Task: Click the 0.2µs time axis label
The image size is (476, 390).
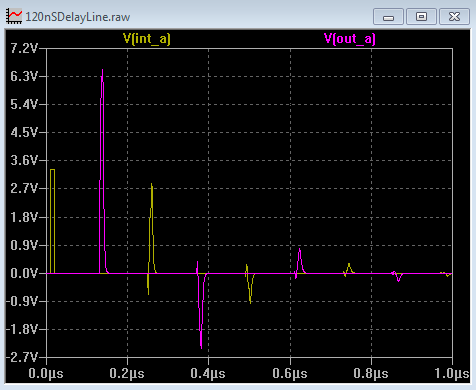Action: pos(127,374)
